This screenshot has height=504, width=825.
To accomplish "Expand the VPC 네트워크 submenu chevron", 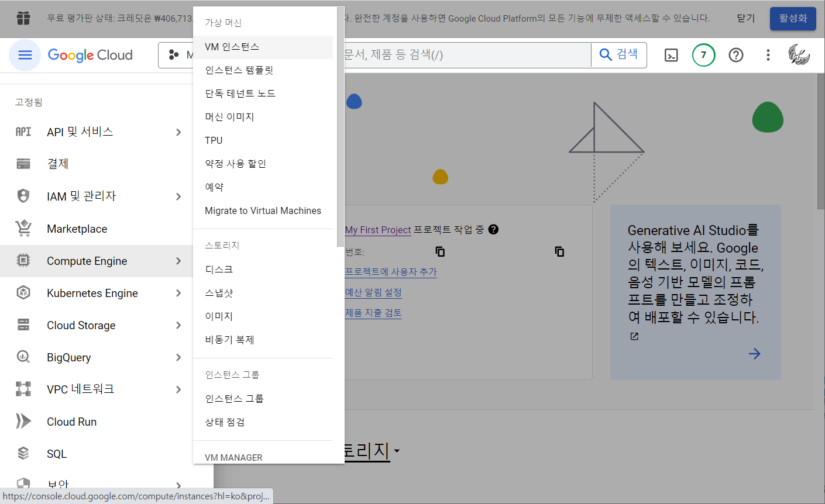I will 178,389.
